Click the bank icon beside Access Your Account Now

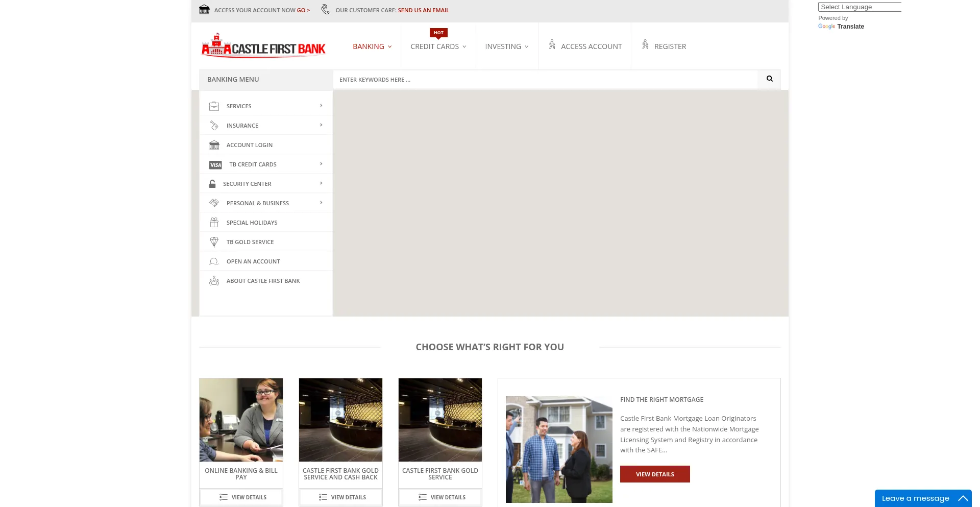(204, 9)
